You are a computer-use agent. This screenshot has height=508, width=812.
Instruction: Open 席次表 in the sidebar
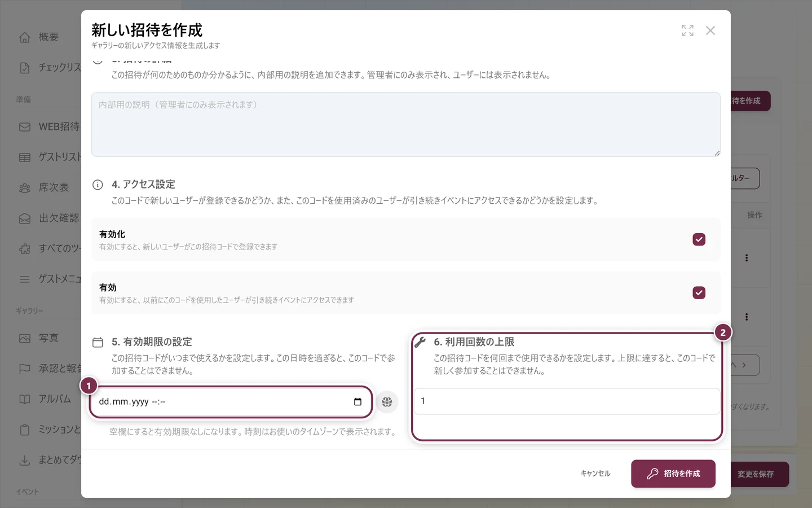54,187
